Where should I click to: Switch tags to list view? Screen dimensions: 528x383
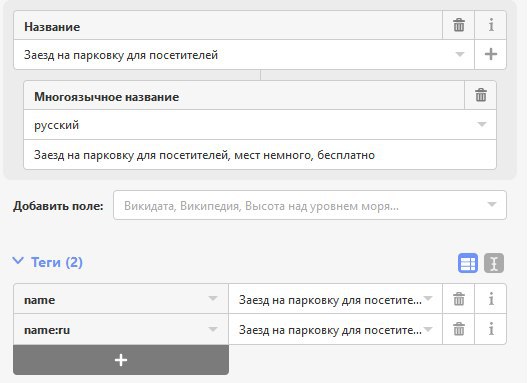click(x=468, y=263)
